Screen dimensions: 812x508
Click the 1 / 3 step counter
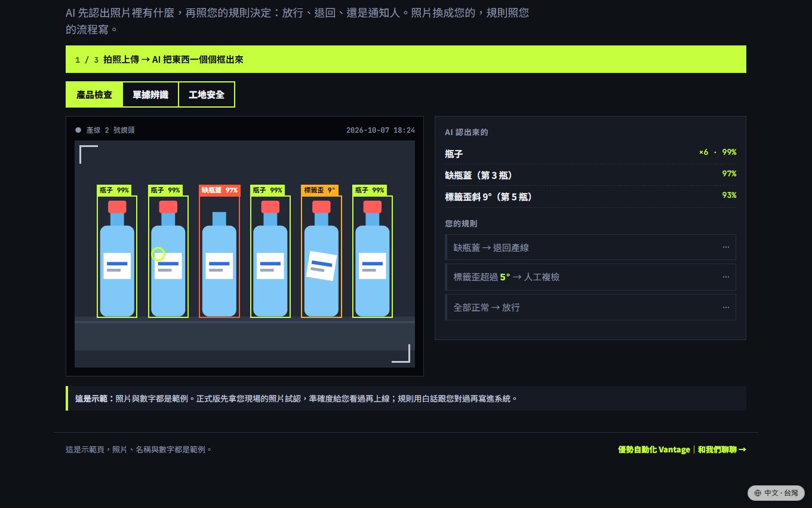(x=87, y=60)
